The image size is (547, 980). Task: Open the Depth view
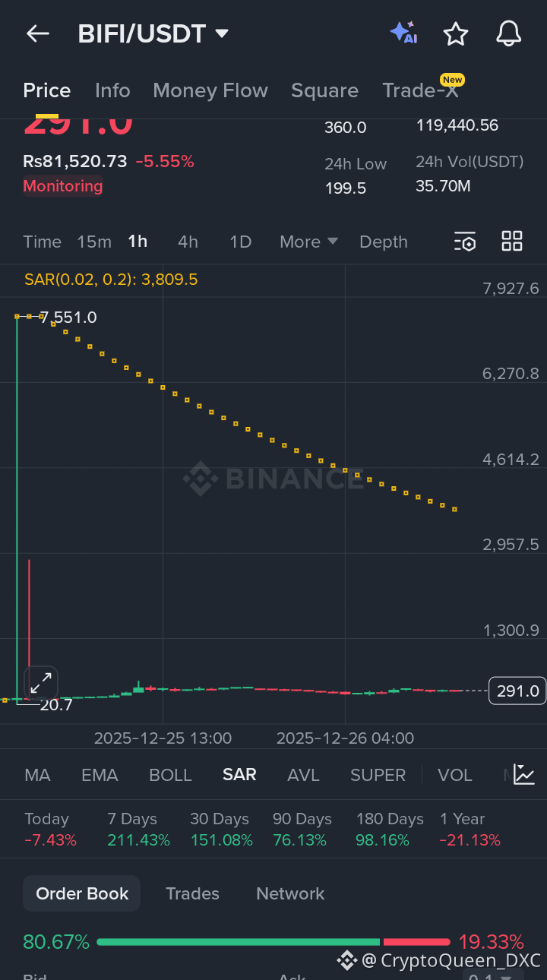tap(383, 241)
